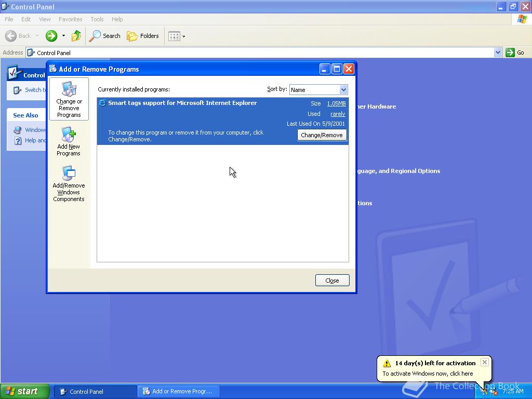Click the Search toolbar button
Image resolution: width=532 pixels, height=399 pixels.
pyautogui.click(x=104, y=36)
